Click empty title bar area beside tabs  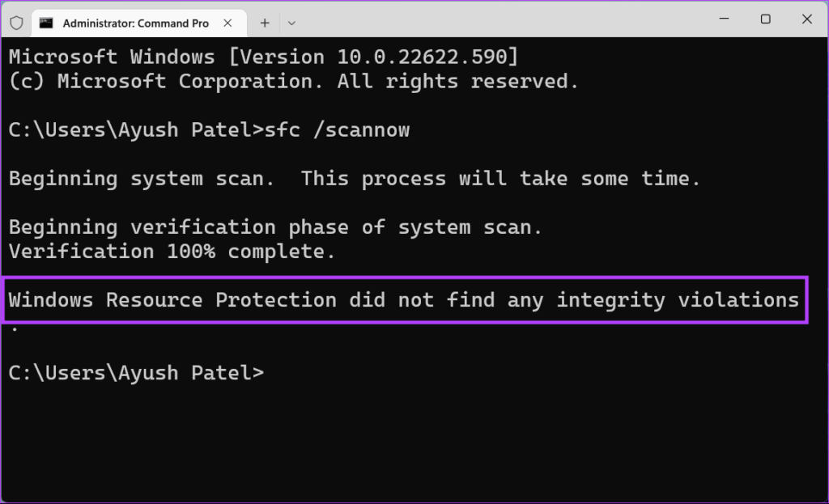pyautogui.click(x=502, y=20)
